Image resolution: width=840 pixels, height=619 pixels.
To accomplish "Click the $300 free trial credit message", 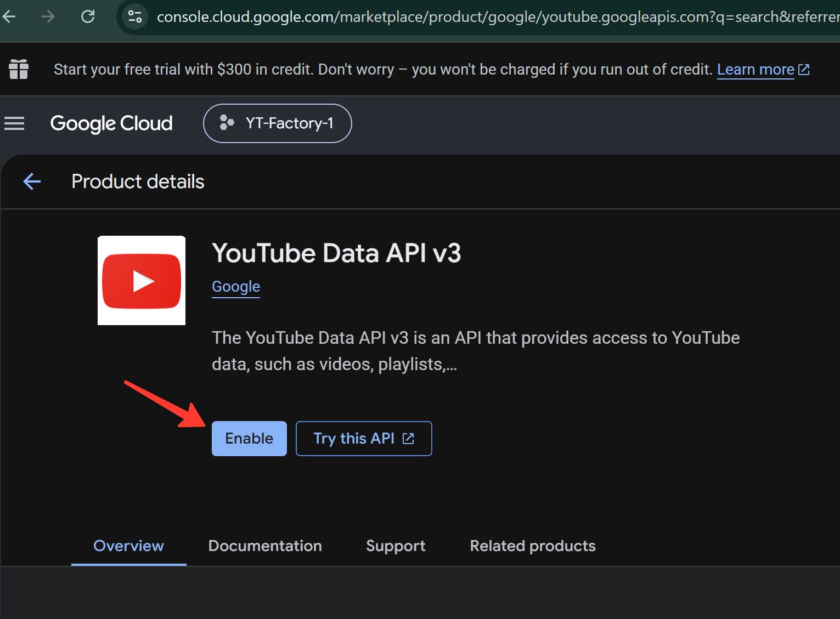I will 383,70.
